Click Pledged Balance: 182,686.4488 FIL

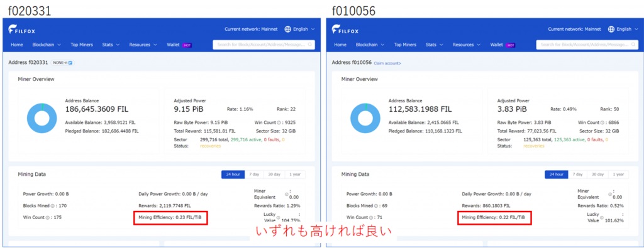pos(102,131)
